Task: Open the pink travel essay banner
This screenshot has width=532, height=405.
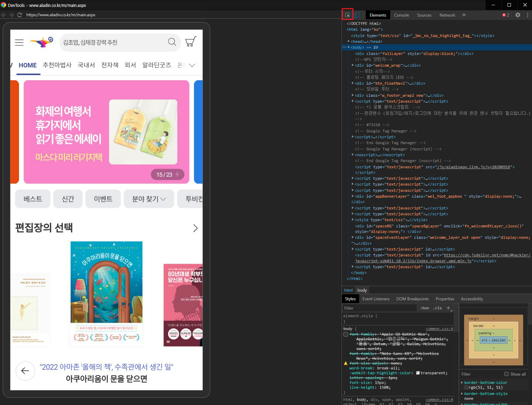Action: tap(106, 132)
